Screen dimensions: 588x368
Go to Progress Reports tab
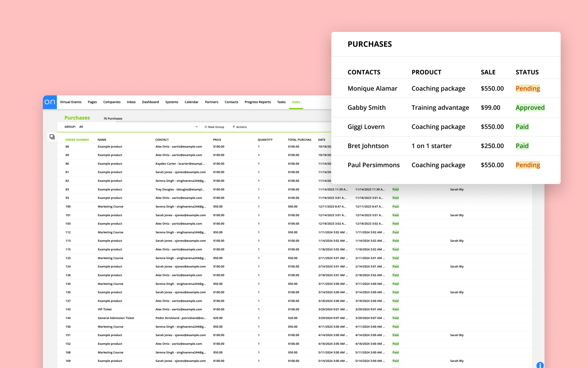258,102
